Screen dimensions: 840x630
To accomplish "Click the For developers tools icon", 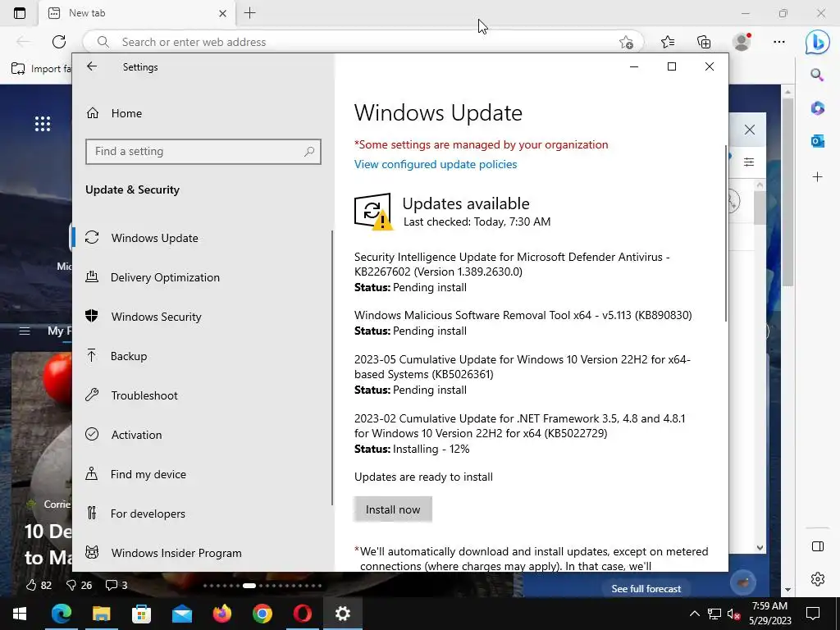I will (92, 514).
